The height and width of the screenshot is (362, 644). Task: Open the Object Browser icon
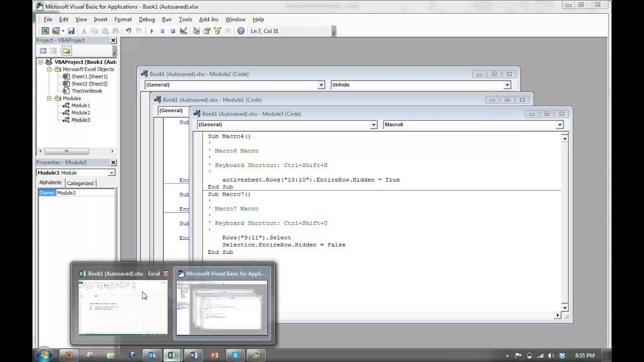(217, 31)
